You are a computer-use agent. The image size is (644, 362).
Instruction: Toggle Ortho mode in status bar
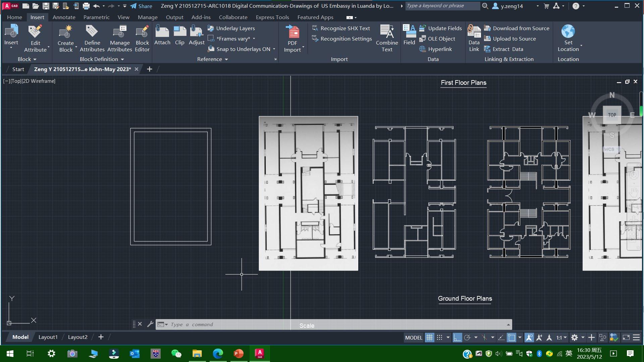(x=457, y=338)
